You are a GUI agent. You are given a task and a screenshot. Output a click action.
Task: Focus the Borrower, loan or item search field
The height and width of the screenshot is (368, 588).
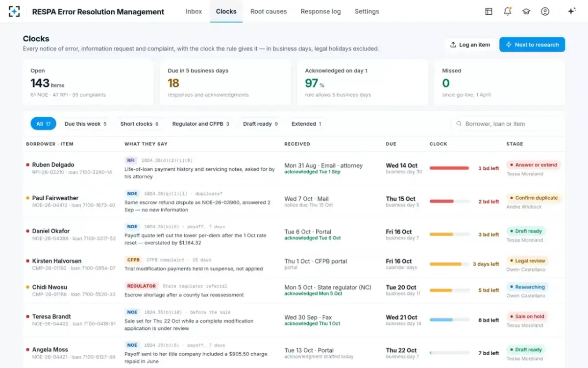point(505,124)
